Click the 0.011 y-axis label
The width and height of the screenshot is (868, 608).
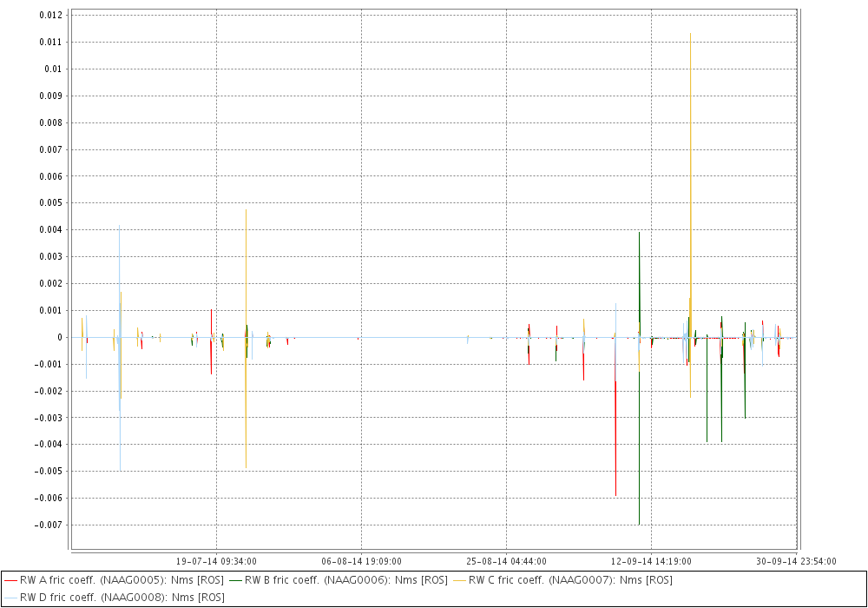[x=51, y=42]
